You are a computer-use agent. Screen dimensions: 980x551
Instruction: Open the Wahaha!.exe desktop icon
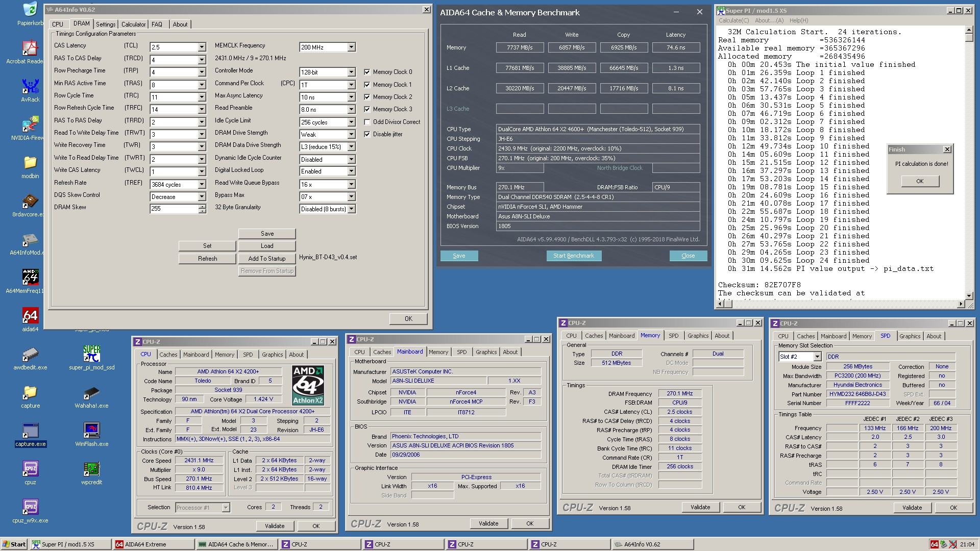pos(92,392)
